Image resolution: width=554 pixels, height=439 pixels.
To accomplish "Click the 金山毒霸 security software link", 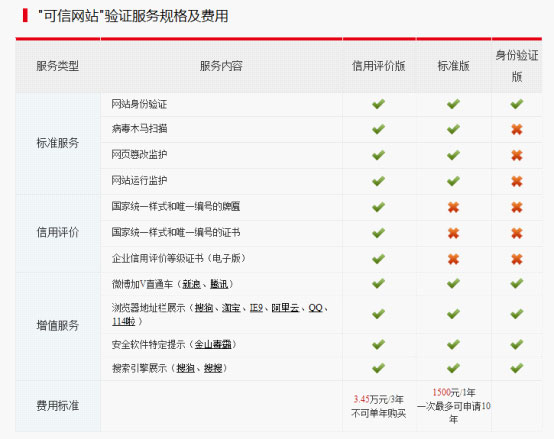I will click(213, 344).
